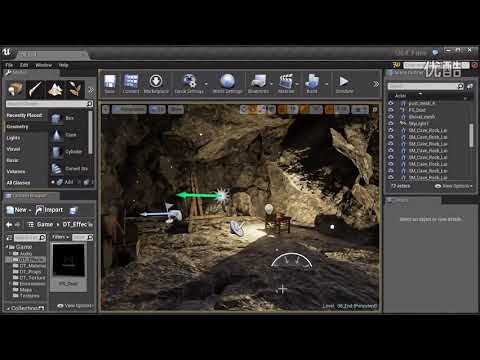480x360 pixels.
Task: Expand toolbar overflow double chevron
Action: point(375,84)
